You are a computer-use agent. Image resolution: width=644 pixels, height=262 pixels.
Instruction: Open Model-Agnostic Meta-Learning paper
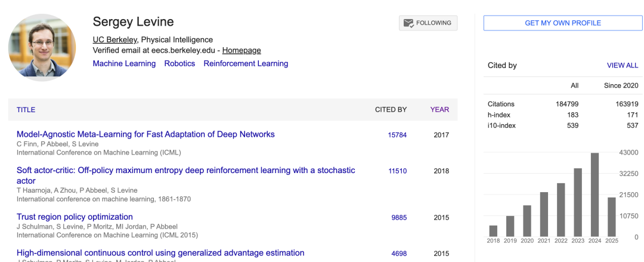(x=145, y=134)
